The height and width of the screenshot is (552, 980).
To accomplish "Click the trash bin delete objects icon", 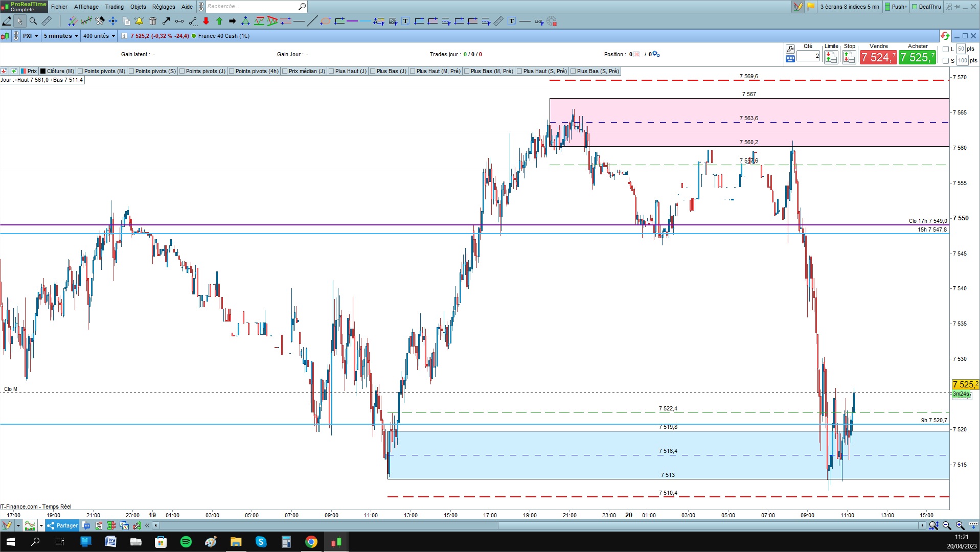I will pyautogui.click(x=152, y=21).
